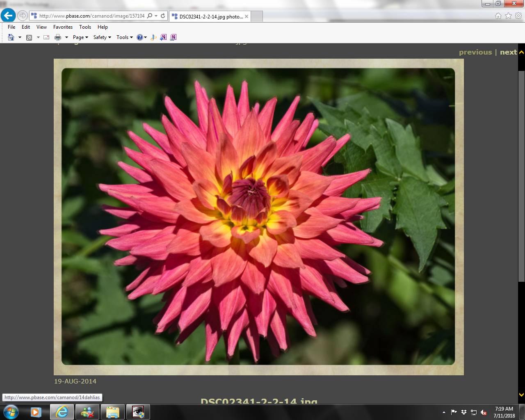525x420 pixels.
Task: Open the Page dropdown in command bar
Action: tap(80, 37)
